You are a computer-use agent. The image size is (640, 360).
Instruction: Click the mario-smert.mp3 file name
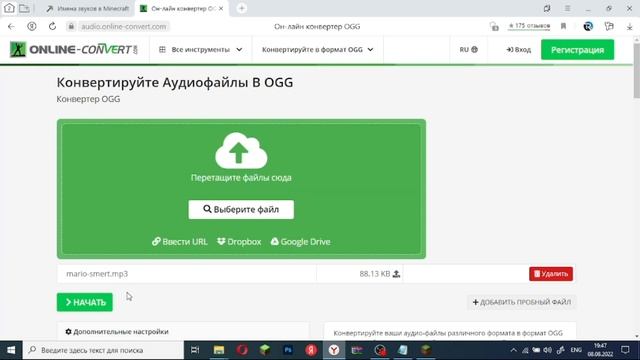pyautogui.click(x=97, y=274)
